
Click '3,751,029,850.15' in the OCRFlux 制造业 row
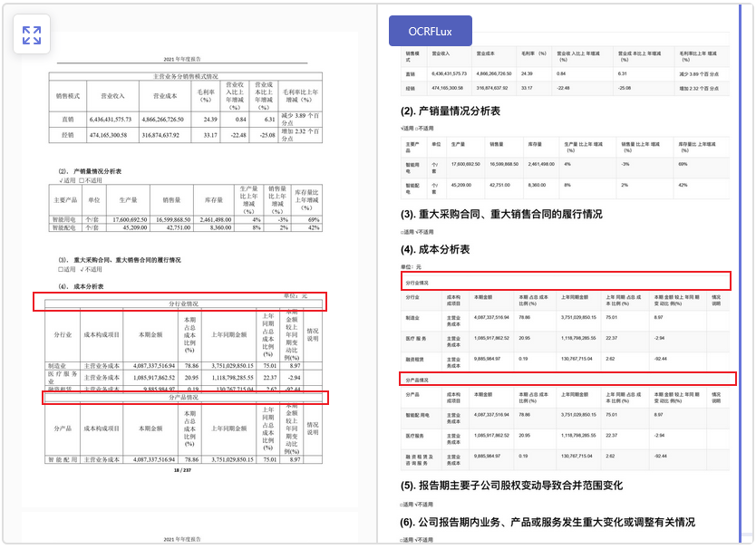tap(578, 318)
